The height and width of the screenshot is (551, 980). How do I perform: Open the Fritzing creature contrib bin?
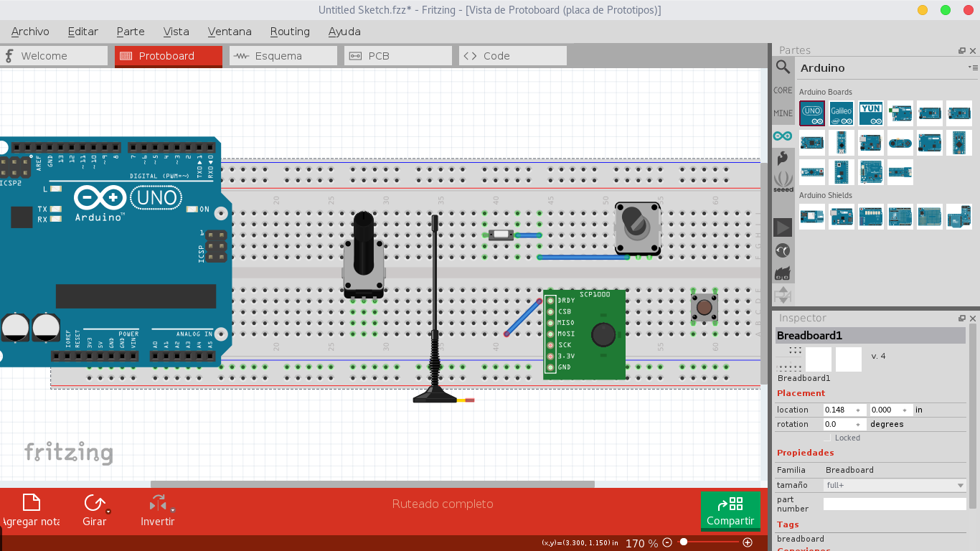[783, 273]
